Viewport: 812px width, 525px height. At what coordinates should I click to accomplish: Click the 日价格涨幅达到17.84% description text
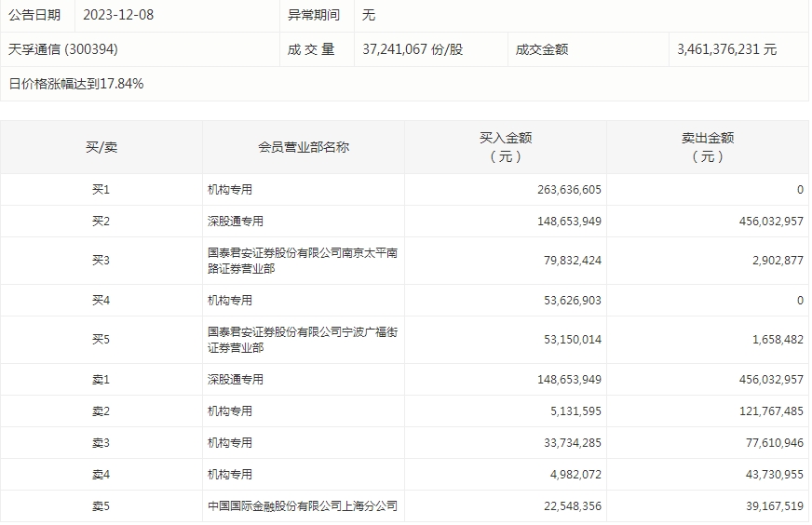point(76,84)
